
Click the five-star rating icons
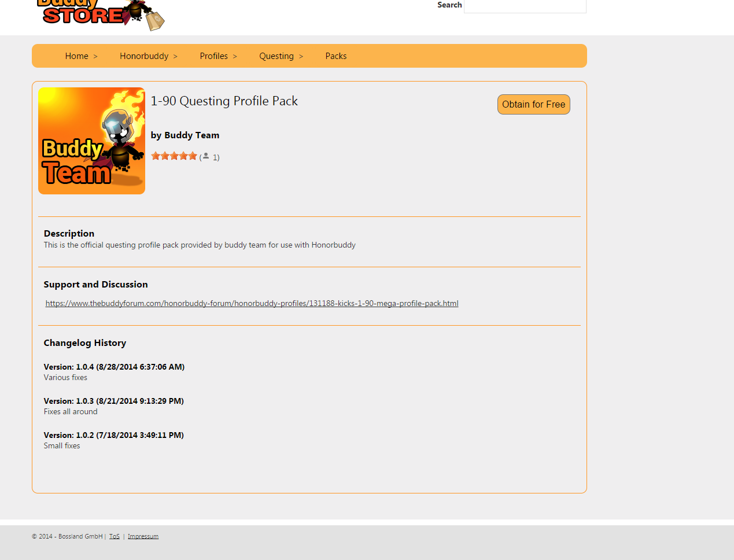click(x=174, y=156)
